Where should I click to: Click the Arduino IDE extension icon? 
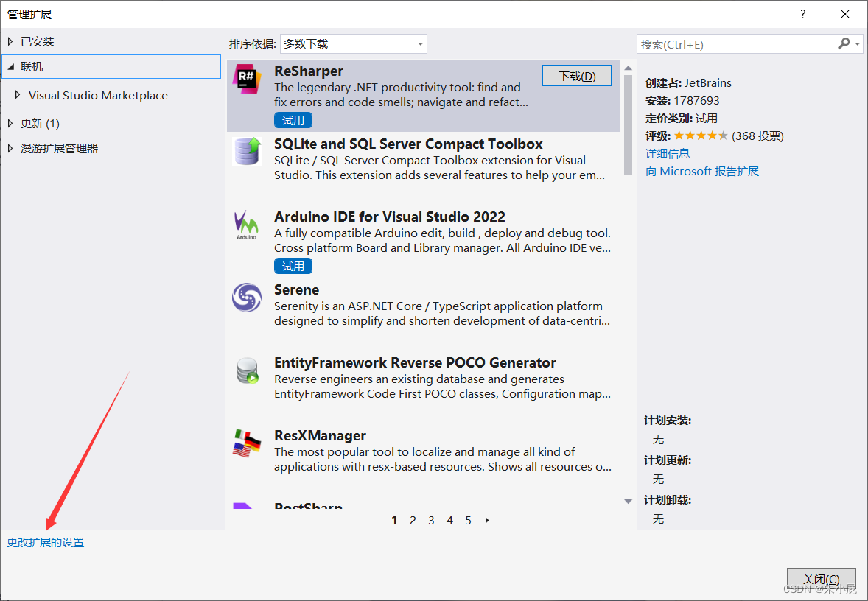[246, 225]
